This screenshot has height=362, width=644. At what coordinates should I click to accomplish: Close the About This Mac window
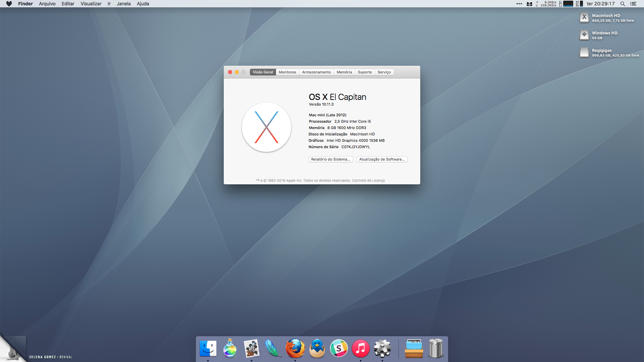tap(230, 72)
